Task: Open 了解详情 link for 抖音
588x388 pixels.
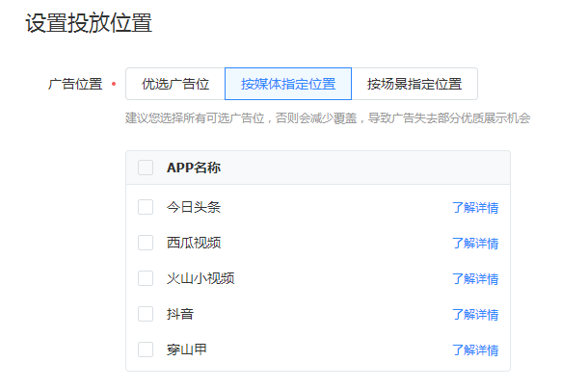Action: coord(475,315)
